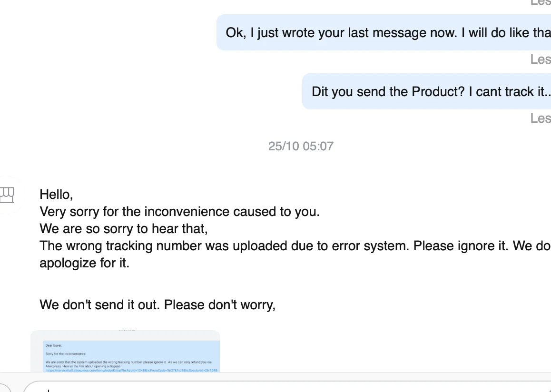Click the "apologize for it." text line
The image size is (551, 392).
click(x=84, y=263)
